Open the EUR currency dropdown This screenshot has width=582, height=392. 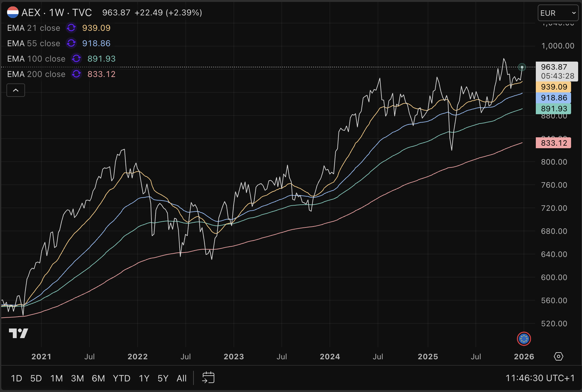558,13
